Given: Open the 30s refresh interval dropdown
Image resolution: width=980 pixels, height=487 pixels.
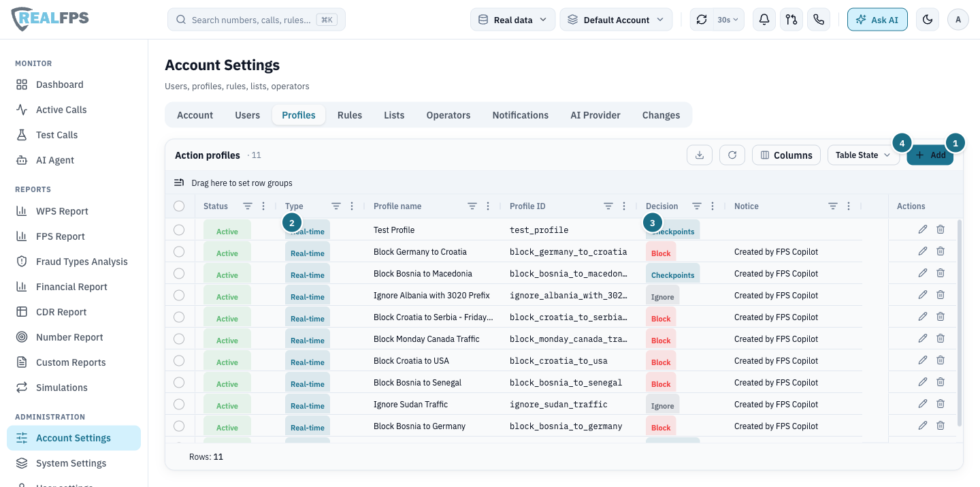Looking at the screenshot, I should pyautogui.click(x=728, y=20).
